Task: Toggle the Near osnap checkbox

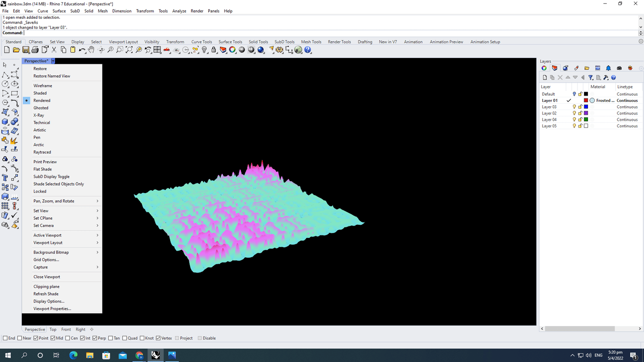Action: point(20,338)
